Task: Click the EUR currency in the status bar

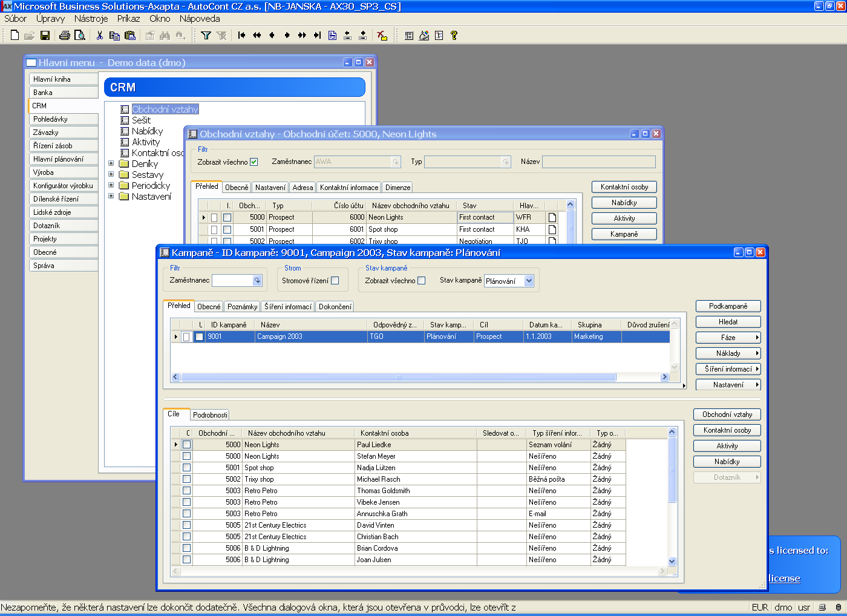Action: click(x=760, y=608)
